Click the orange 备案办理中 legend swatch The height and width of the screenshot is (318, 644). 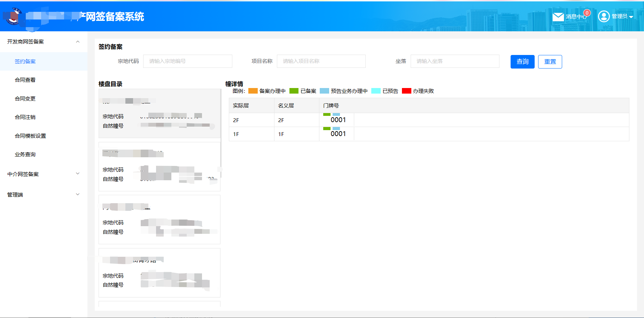[x=253, y=91]
